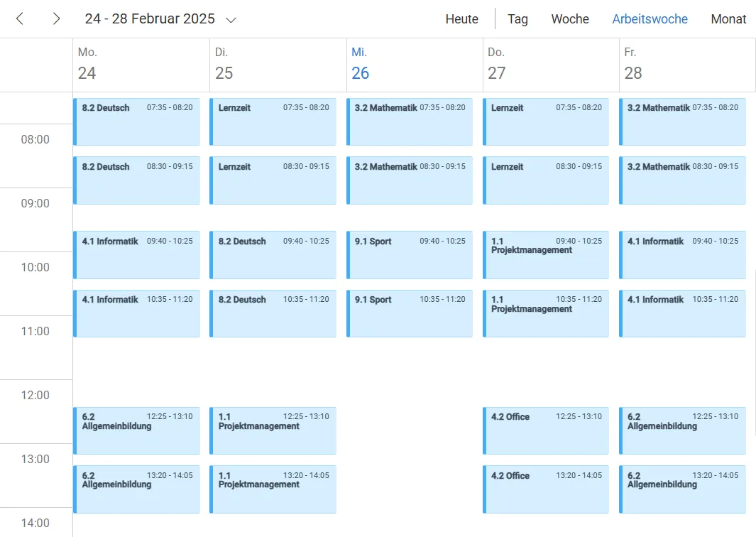This screenshot has width=756, height=537.
Task: Go to the next week arrow
Action: (x=56, y=19)
